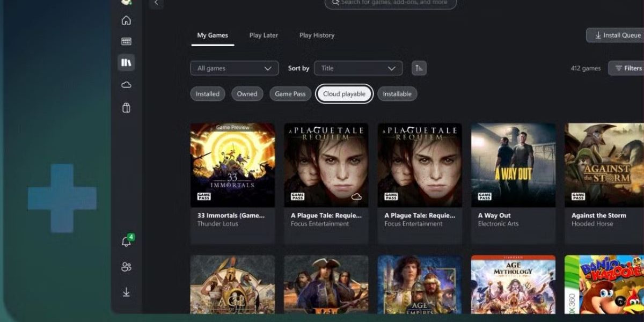Click the Hooded Horse publisher text
The height and width of the screenshot is (322, 644).
[x=592, y=224]
